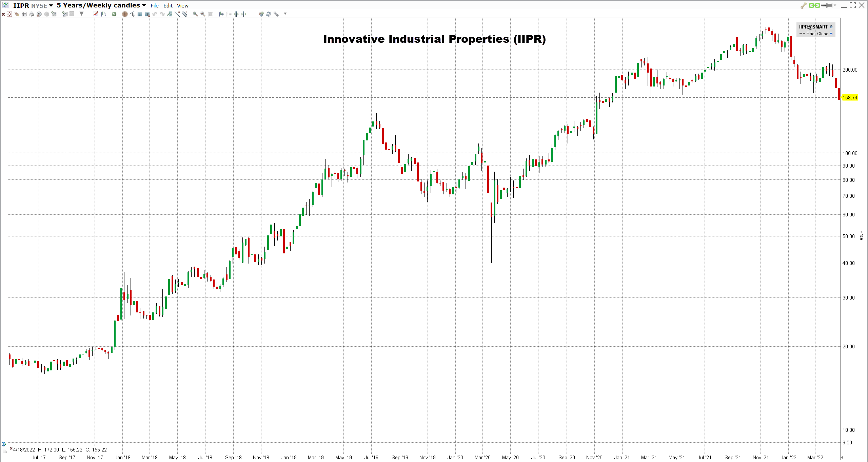Open the clock time parameters icon

pos(39,14)
